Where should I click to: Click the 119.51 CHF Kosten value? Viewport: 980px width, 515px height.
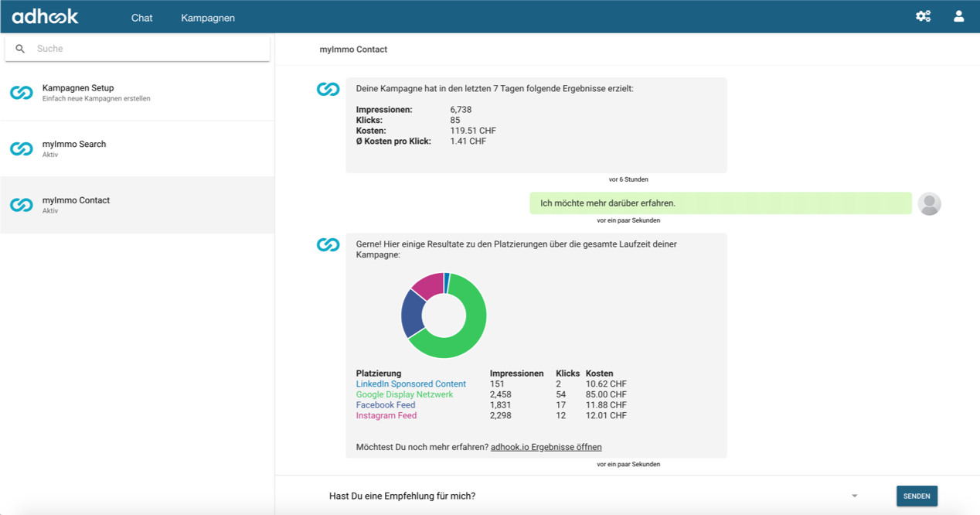[473, 131]
